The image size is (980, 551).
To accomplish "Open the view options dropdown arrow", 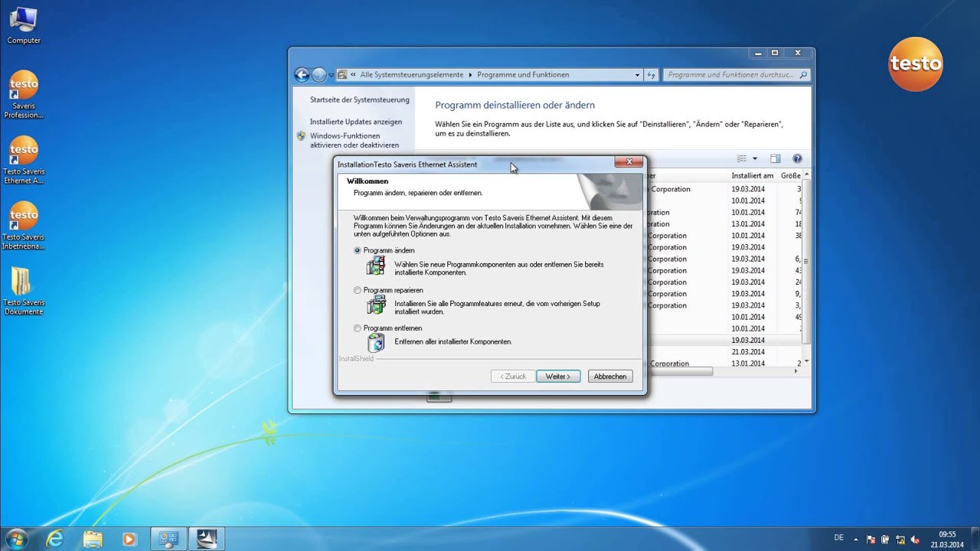I will 755,158.
